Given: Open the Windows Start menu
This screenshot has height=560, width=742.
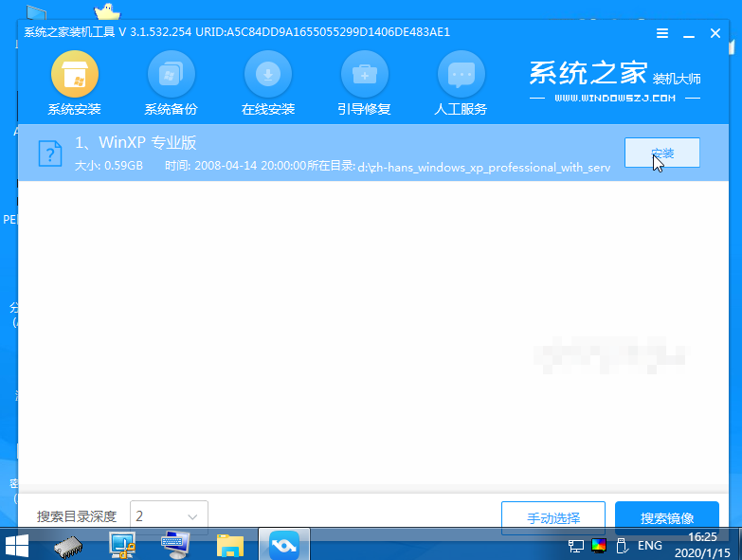Looking at the screenshot, I should tap(17, 545).
